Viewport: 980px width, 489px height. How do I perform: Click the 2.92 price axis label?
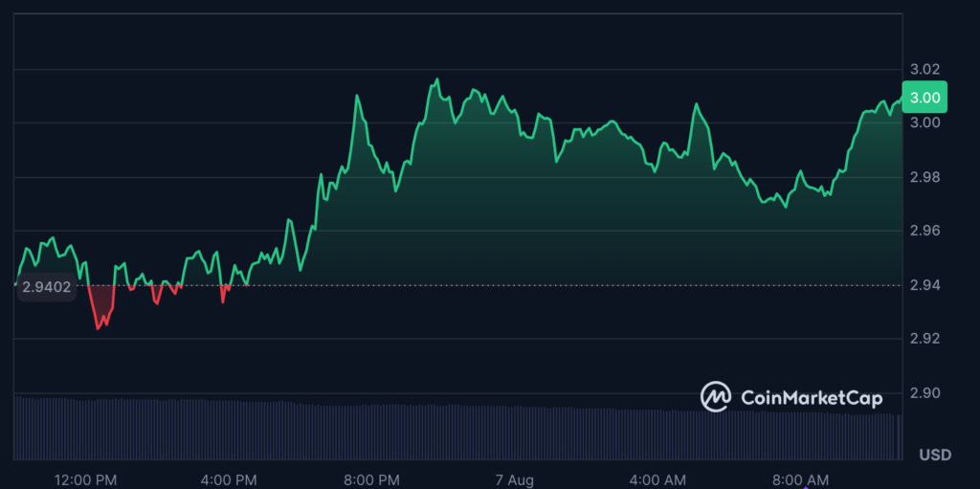(x=924, y=339)
